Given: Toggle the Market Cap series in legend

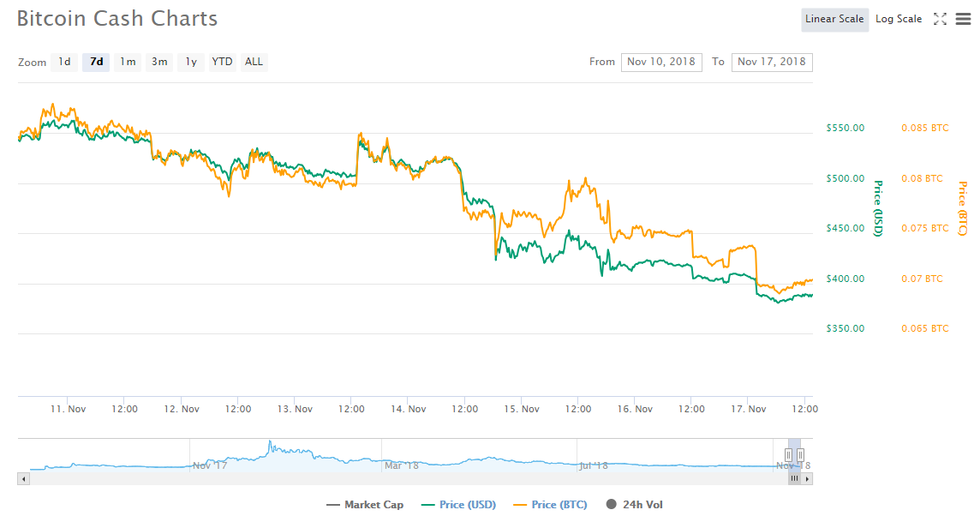Looking at the screenshot, I should tap(365, 505).
